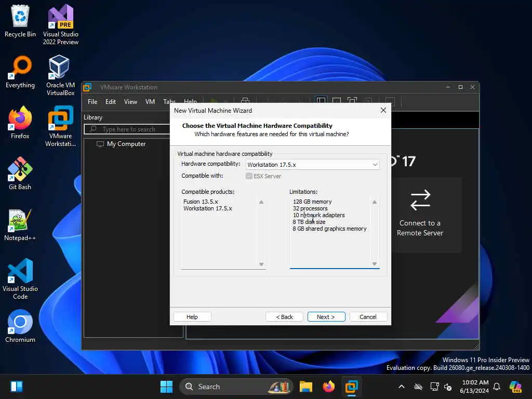
Task: Open the Recycle Bin desktop icon
Action: [x=20, y=21]
